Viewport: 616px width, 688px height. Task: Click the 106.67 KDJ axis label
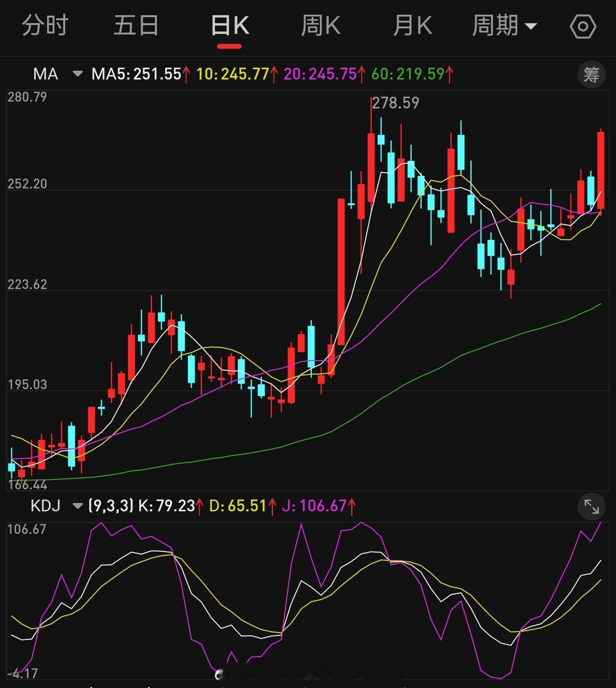click(27, 529)
